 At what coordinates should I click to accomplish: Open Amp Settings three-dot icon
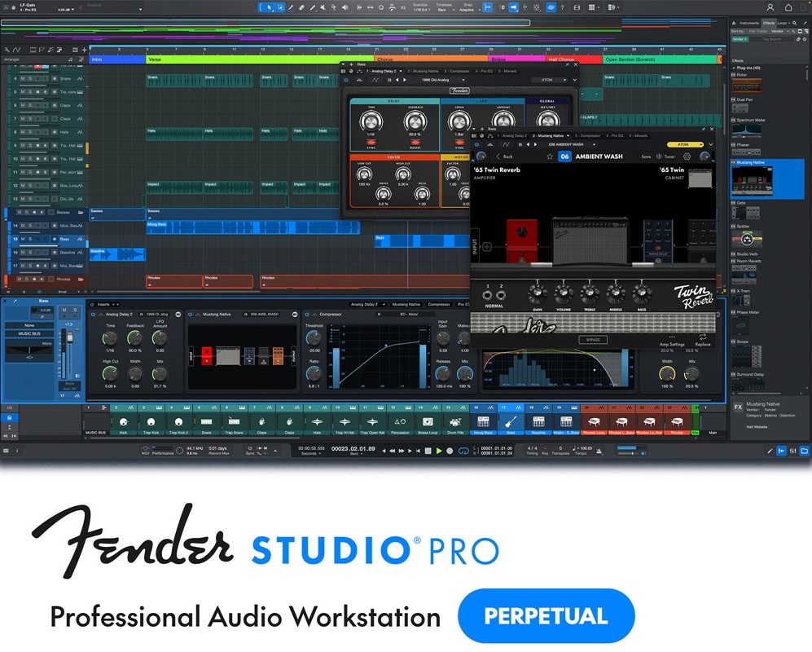(x=671, y=337)
